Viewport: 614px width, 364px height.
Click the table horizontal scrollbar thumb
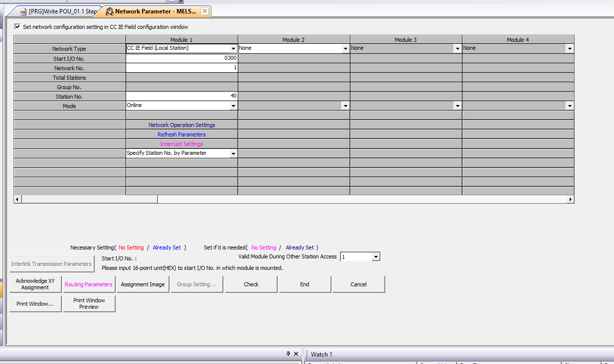90,199
